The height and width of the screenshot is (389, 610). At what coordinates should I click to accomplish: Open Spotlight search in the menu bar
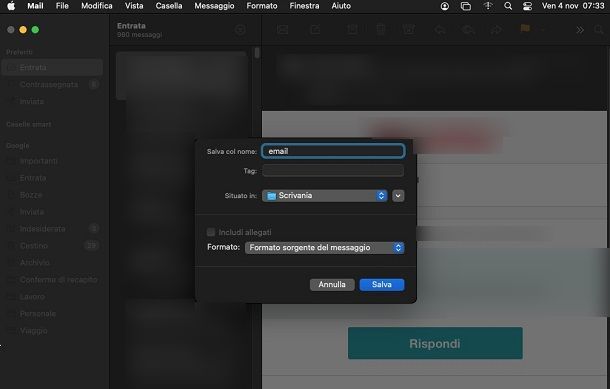[508, 6]
